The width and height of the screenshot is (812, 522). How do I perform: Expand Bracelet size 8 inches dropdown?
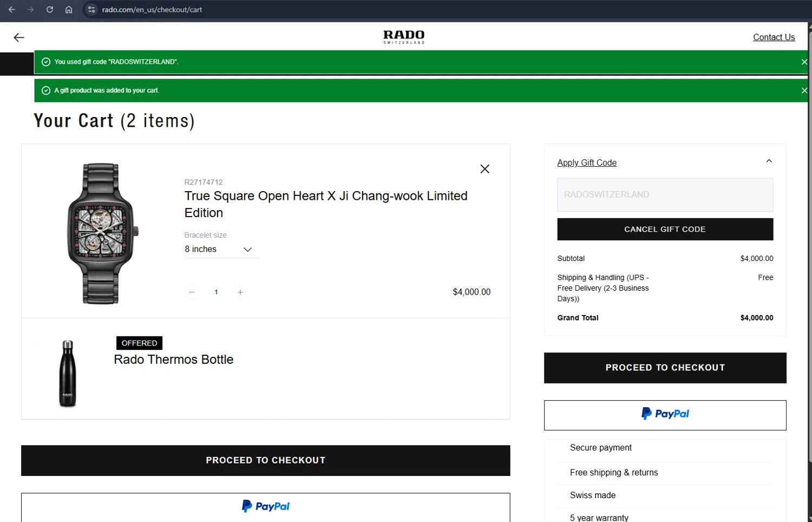tap(221, 249)
